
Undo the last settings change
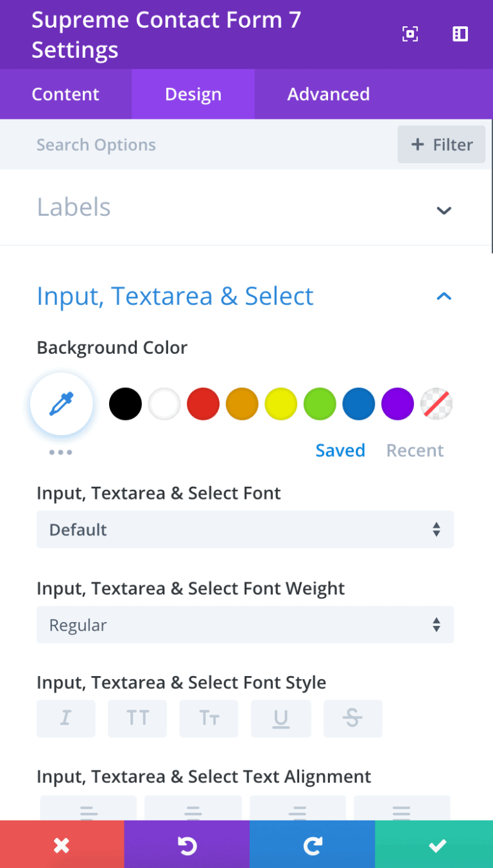186,844
